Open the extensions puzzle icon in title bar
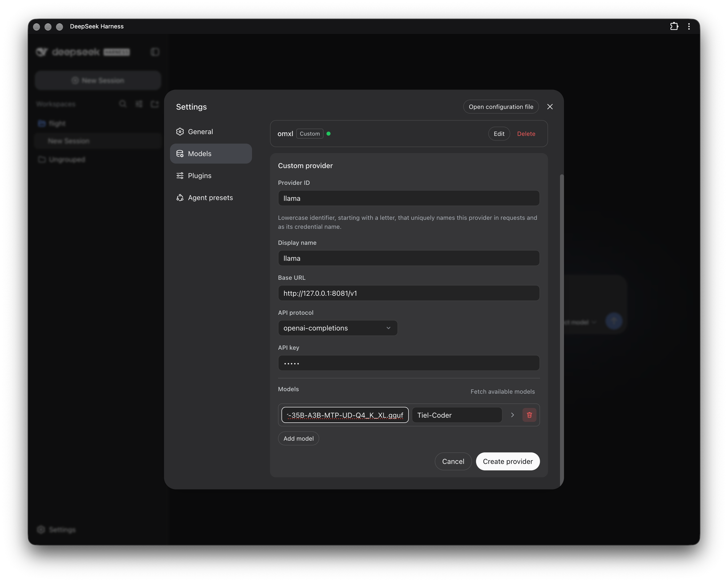Image resolution: width=728 pixels, height=582 pixels. [x=674, y=26]
